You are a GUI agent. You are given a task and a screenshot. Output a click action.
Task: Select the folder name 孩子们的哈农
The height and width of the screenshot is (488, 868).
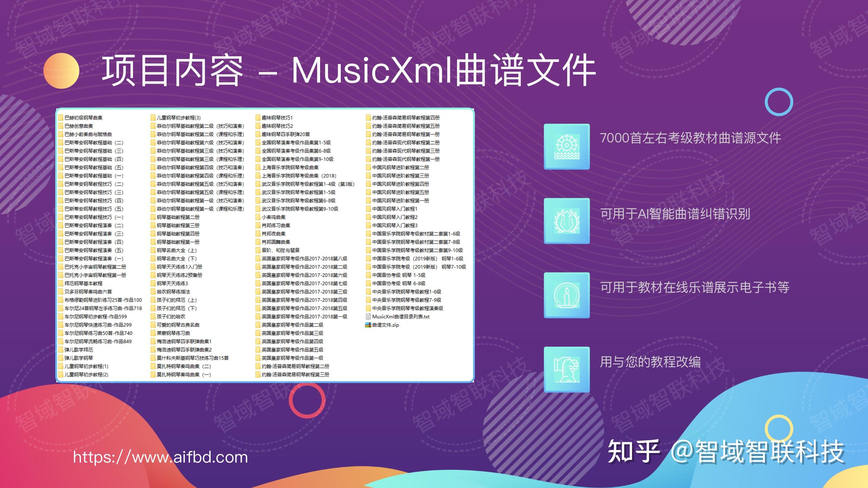click(x=171, y=317)
